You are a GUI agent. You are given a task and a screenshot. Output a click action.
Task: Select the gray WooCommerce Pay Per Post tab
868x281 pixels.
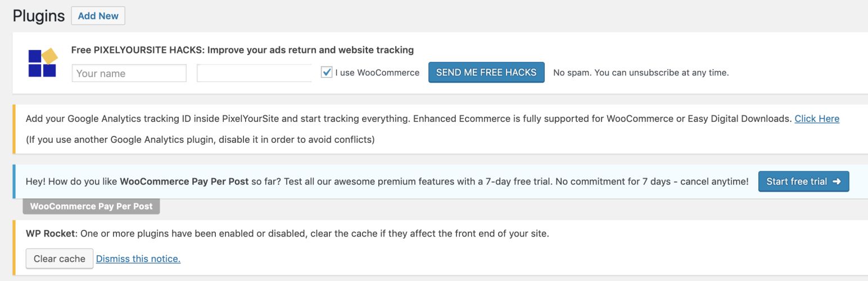pos(91,206)
